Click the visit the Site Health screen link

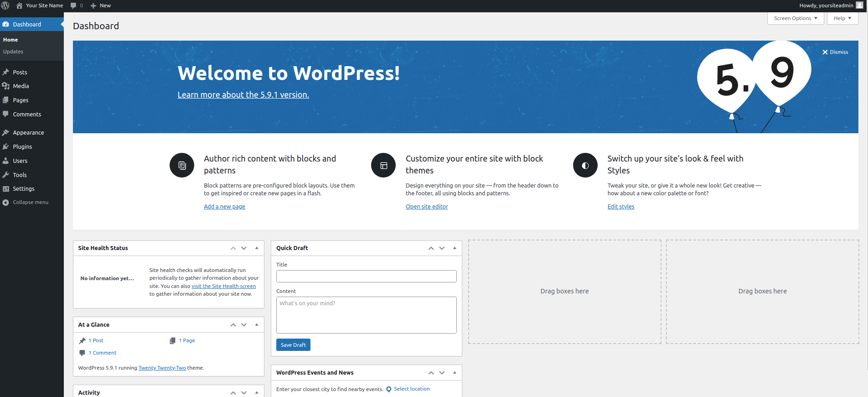[224, 286]
